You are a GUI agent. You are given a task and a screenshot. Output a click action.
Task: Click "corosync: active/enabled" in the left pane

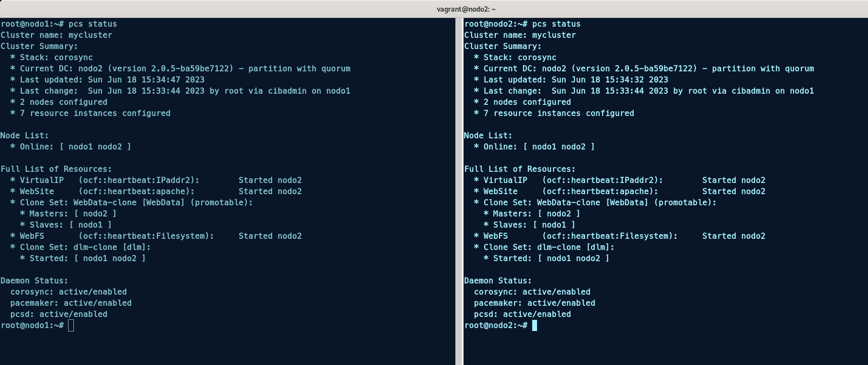(69, 292)
